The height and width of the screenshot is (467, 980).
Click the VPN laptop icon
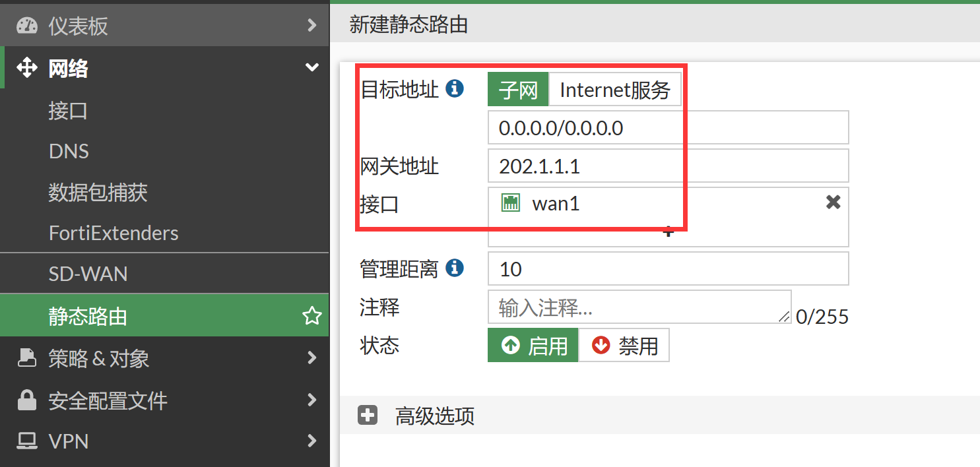click(x=27, y=441)
